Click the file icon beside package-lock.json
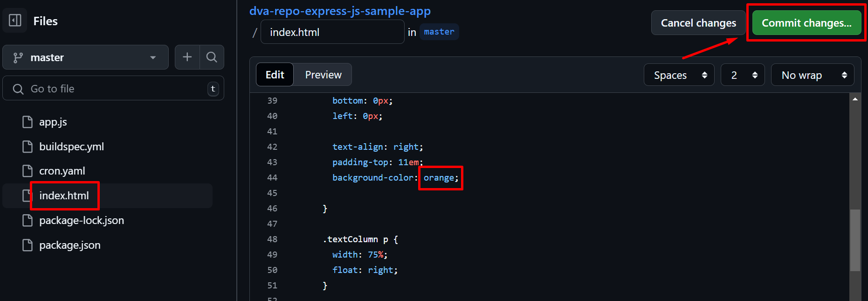The height and width of the screenshot is (301, 868). (28, 220)
